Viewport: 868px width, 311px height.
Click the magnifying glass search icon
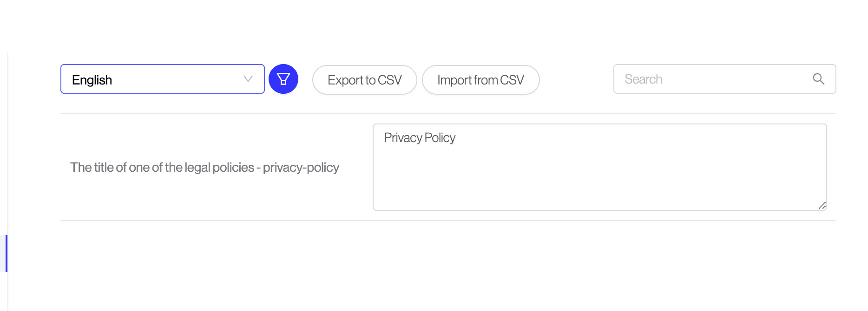tap(819, 79)
